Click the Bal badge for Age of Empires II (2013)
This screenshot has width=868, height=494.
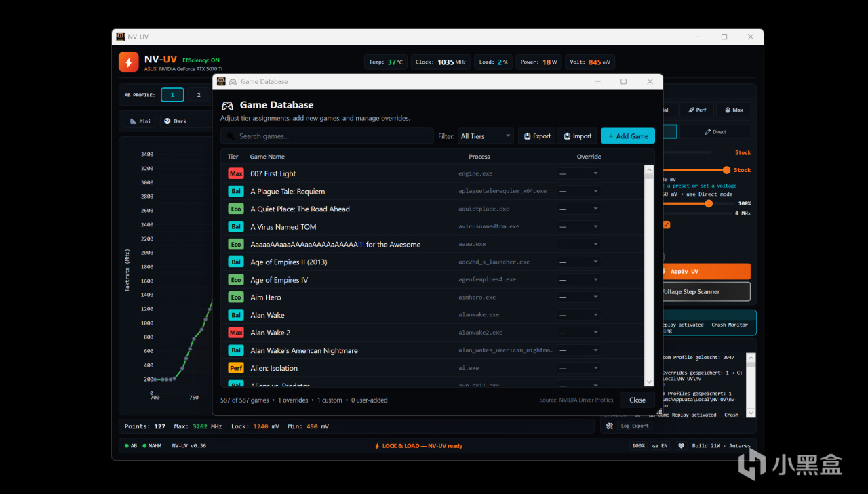point(236,262)
